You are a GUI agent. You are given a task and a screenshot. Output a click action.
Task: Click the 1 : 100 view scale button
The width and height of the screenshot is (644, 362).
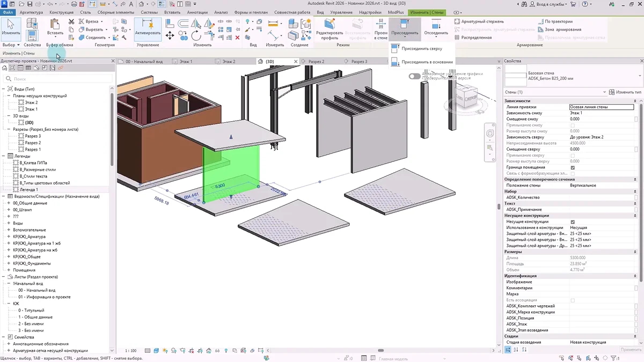[131, 351]
